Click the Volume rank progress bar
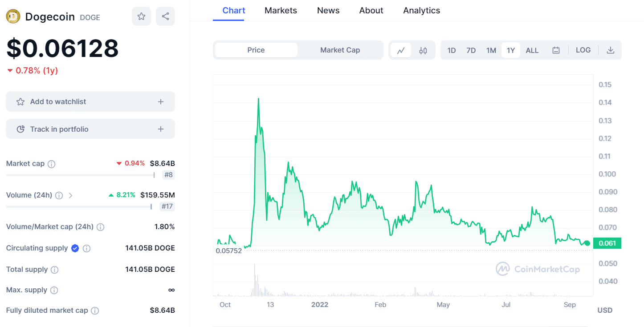 click(79, 206)
